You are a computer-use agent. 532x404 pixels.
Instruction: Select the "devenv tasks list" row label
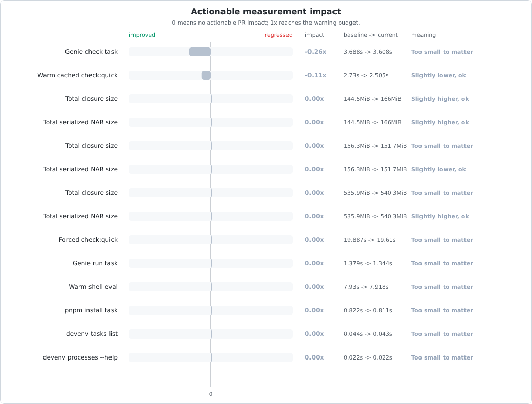pos(92,334)
